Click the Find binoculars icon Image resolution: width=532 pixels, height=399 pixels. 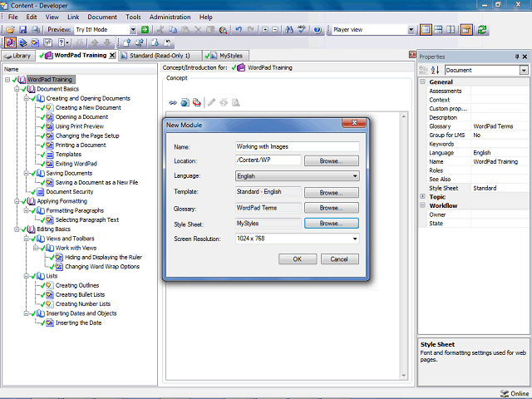tap(289, 30)
